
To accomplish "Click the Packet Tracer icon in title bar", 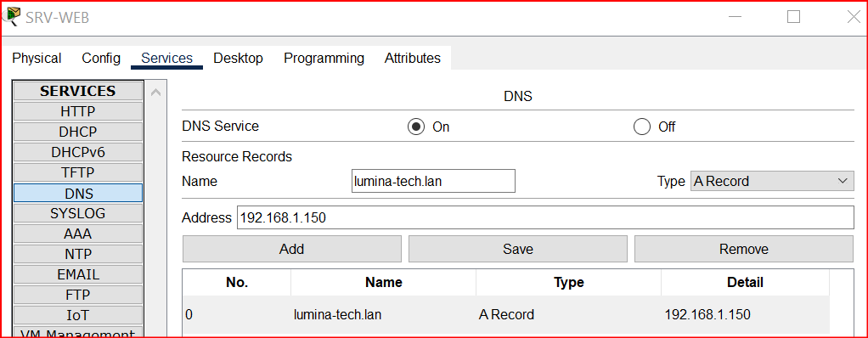I will 12,16.
